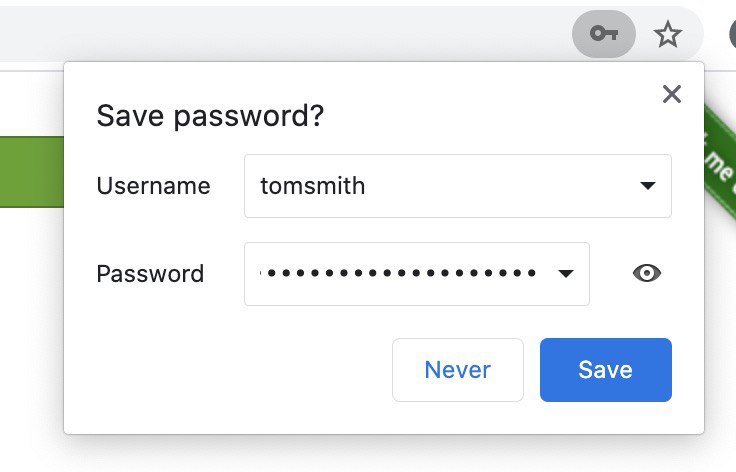Expand the Password dropdown arrow
736x472 pixels.
coord(566,274)
